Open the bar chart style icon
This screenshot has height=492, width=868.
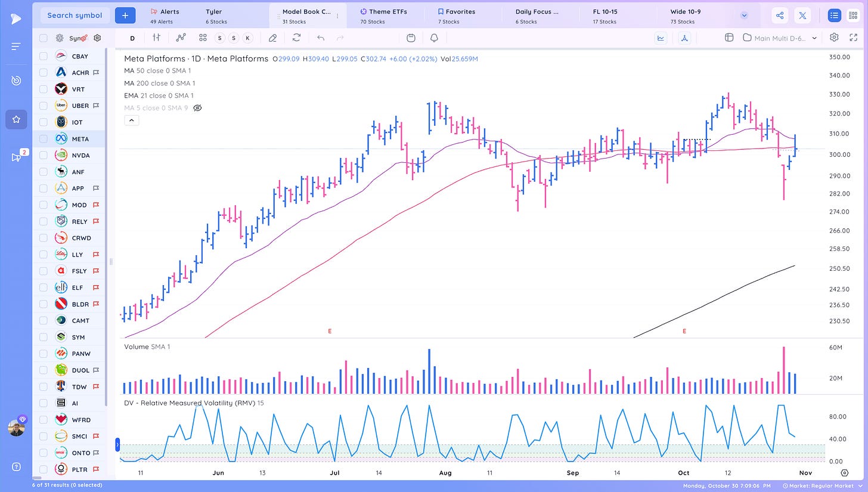click(156, 38)
